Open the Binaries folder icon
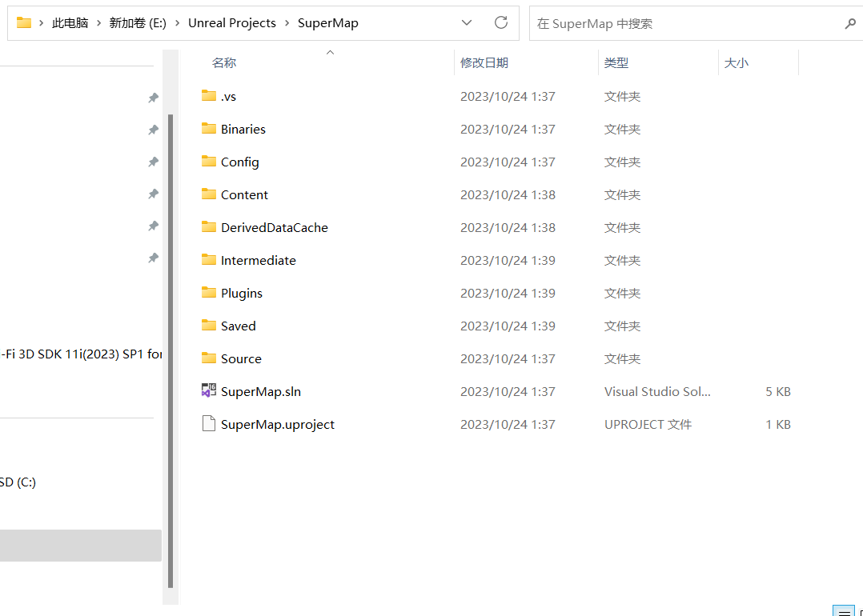Viewport: 863px width, 616px height. point(209,129)
